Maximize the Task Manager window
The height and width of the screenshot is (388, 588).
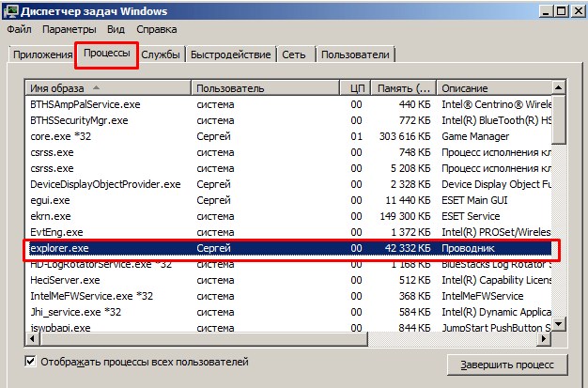[562, 11]
